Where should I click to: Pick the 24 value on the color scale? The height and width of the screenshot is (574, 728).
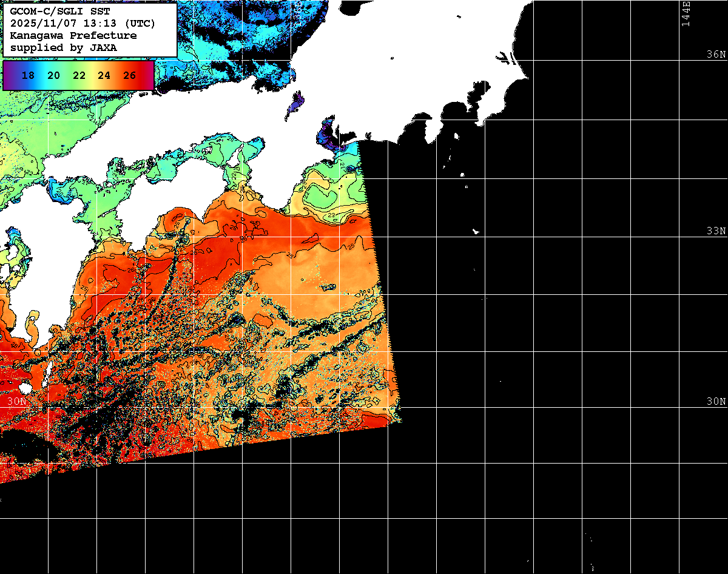click(104, 76)
